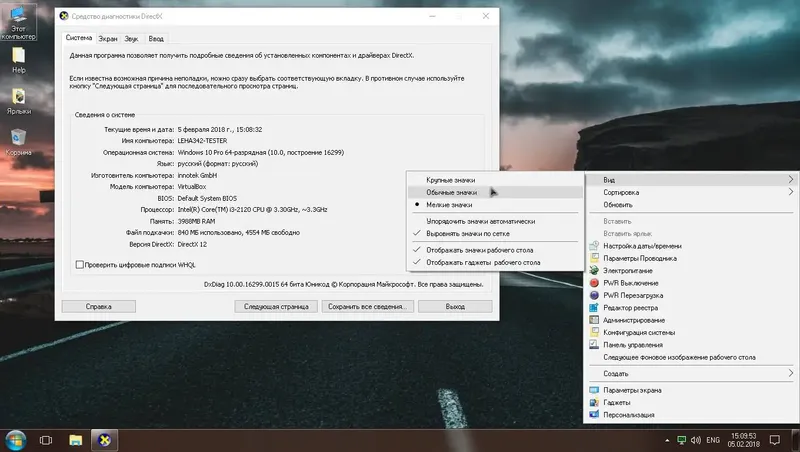
Task: Open the notification center icon
Action: [774, 440]
